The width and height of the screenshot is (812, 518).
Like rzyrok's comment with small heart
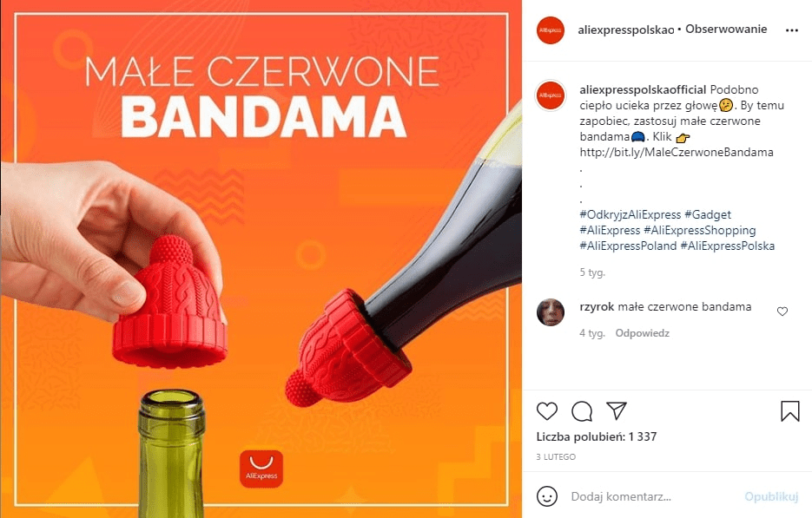click(x=782, y=311)
